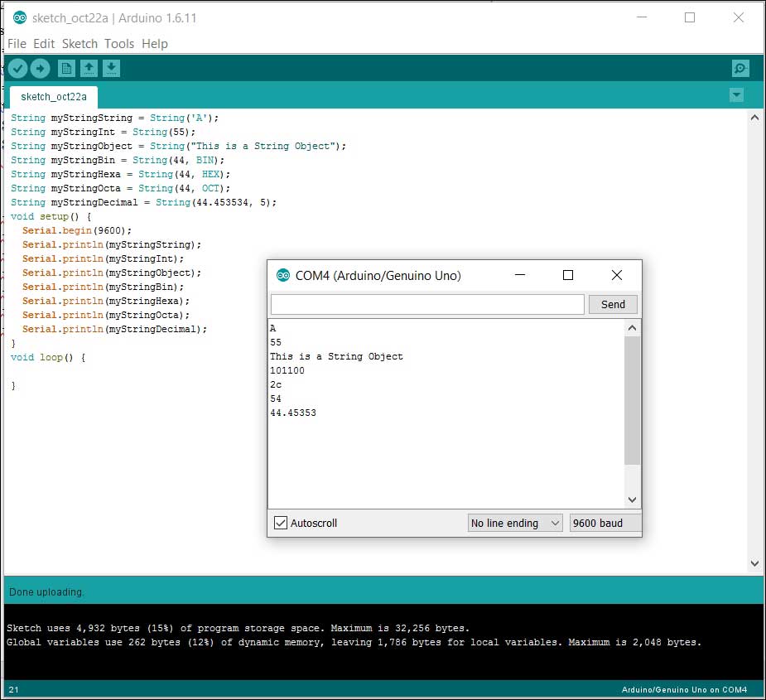Viewport: 766px width, 700px height.
Task: Expand the tab options dropdown arrow
Action: 736,95
